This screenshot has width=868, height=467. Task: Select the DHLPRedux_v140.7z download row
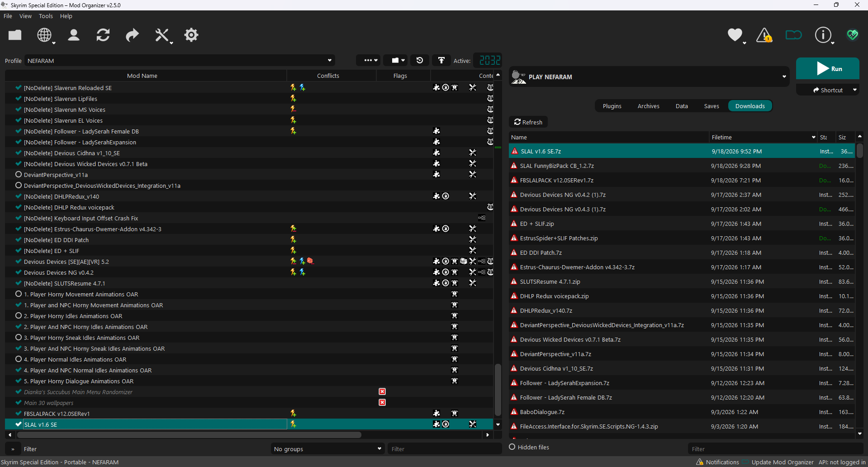pos(682,310)
